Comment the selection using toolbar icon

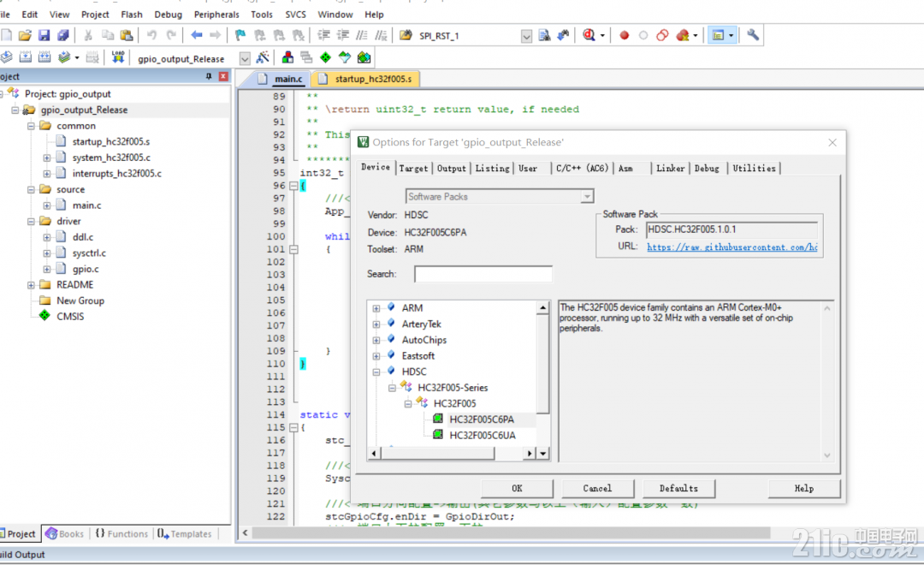pyautogui.click(x=362, y=35)
